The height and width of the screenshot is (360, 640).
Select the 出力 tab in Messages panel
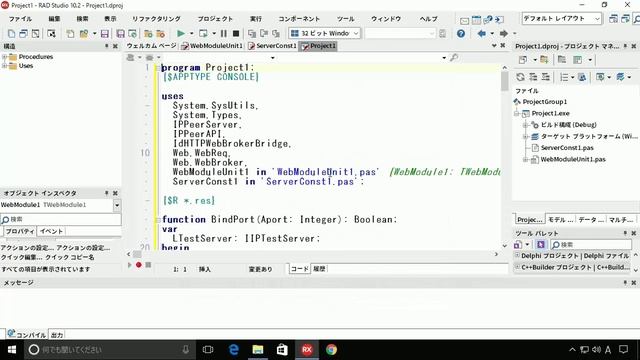[x=57, y=335]
